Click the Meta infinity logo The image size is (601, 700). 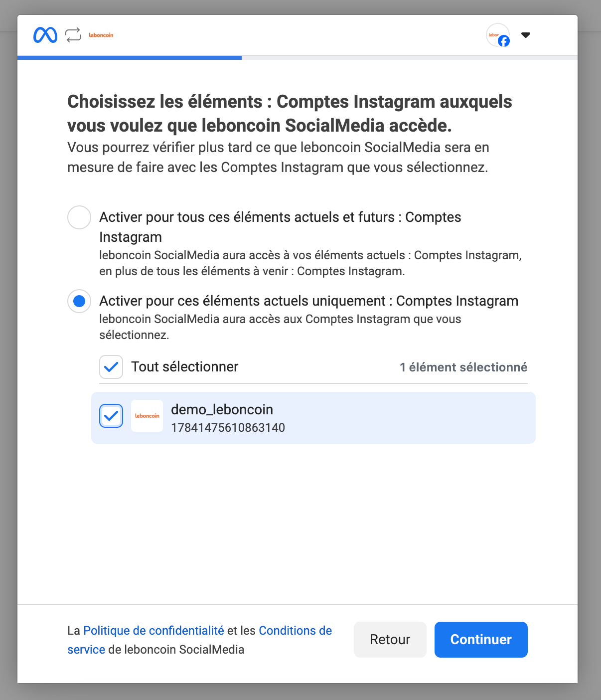click(45, 35)
